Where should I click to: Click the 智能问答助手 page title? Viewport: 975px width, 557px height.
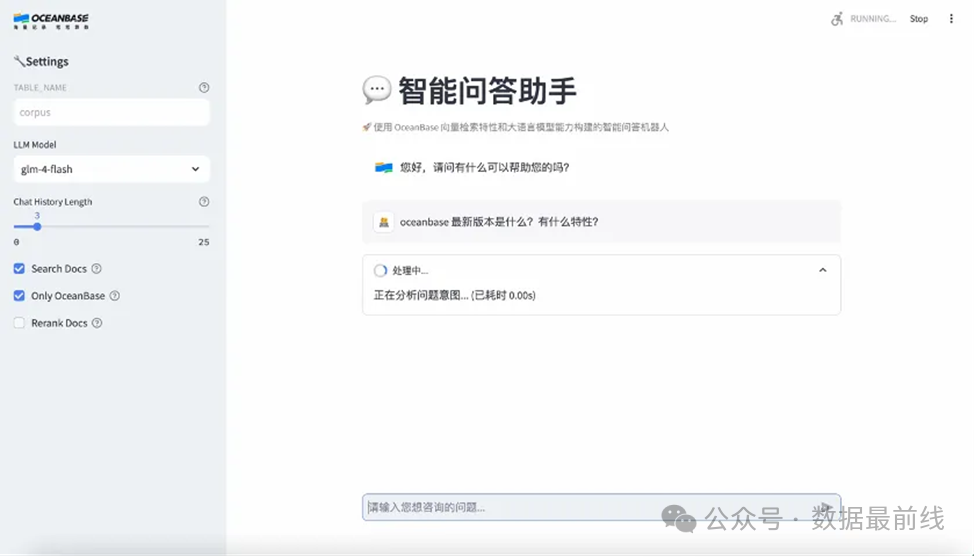[x=487, y=91]
